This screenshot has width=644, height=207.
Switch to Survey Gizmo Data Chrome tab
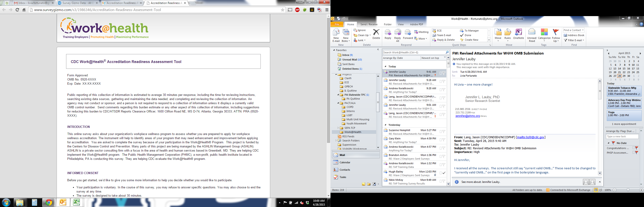coord(78,3)
